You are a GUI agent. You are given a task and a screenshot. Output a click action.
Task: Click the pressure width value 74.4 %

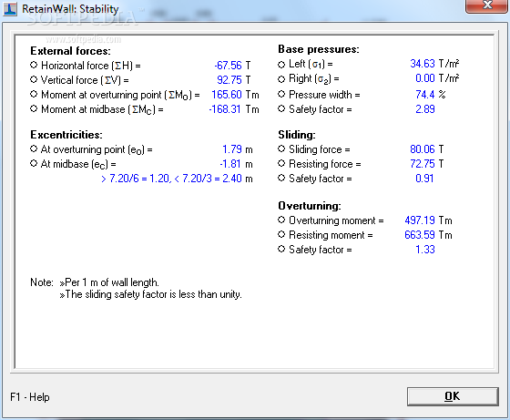tap(430, 95)
